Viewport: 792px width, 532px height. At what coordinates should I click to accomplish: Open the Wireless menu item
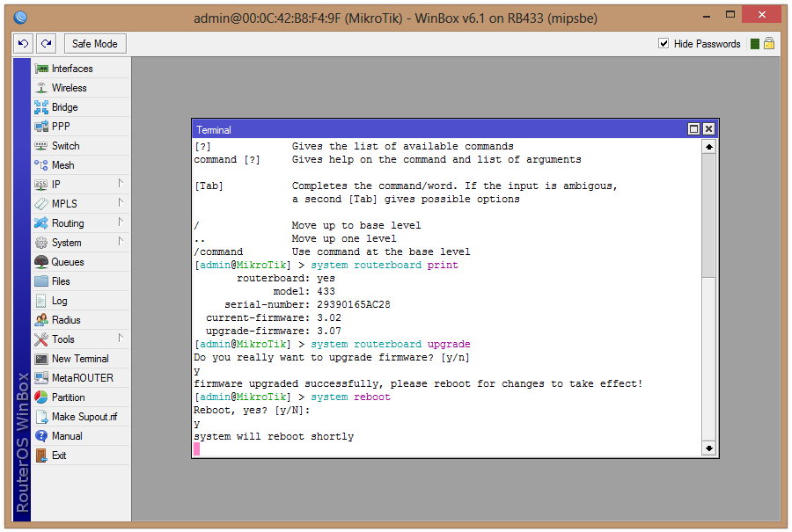[x=81, y=88]
